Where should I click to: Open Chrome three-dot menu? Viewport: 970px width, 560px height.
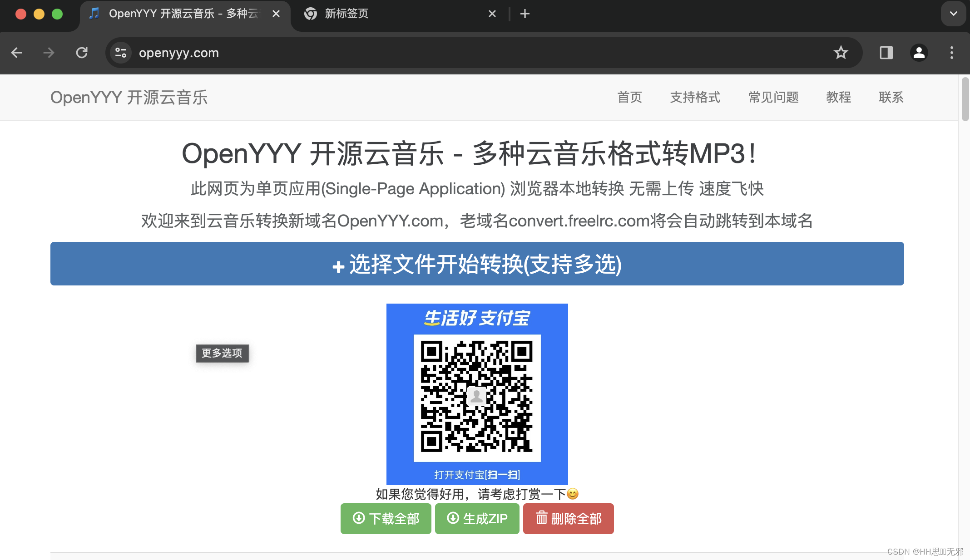click(x=951, y=53)
